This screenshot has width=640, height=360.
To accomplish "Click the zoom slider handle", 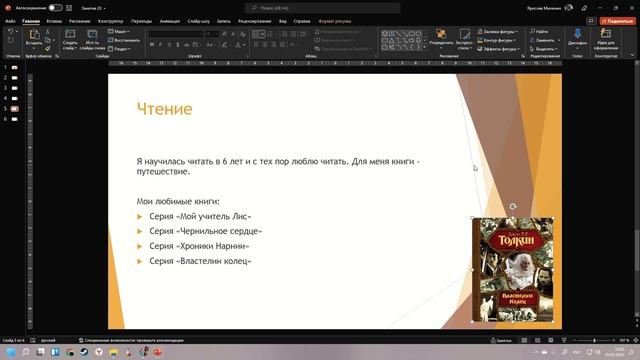I will [x=594, y=340].
